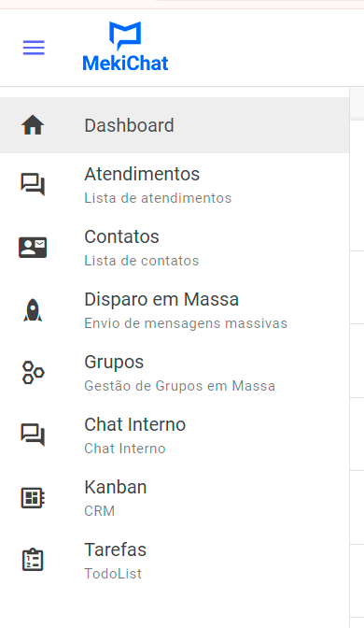The height and width of the screenshot is (628, 364).
Task: Click the MekiChat logo
Action: coord(125,47)
